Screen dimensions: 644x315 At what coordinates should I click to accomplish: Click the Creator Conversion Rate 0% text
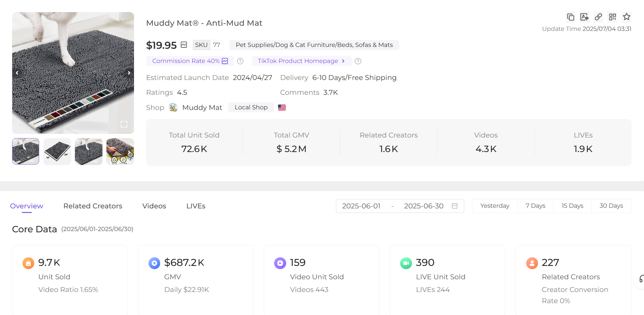pyautogui.click(x=575, y=295)
